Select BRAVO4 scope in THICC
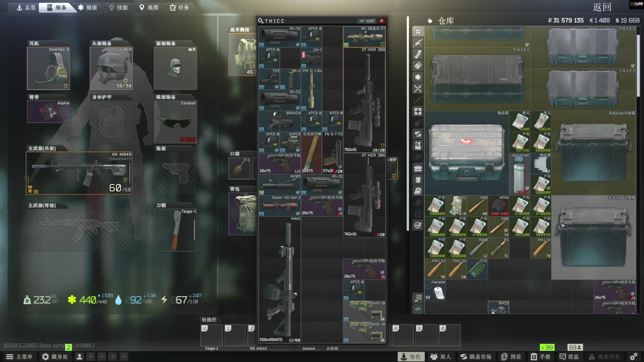 click(280, 121)
